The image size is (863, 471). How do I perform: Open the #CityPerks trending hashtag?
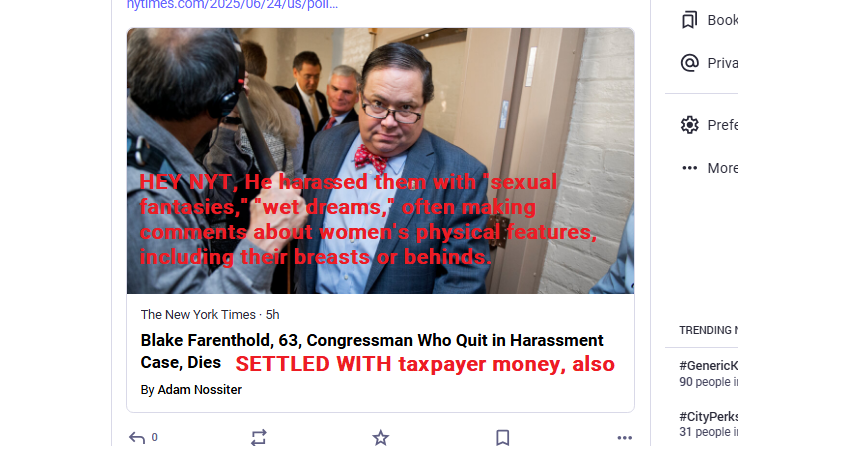click(x=708, y=417)
